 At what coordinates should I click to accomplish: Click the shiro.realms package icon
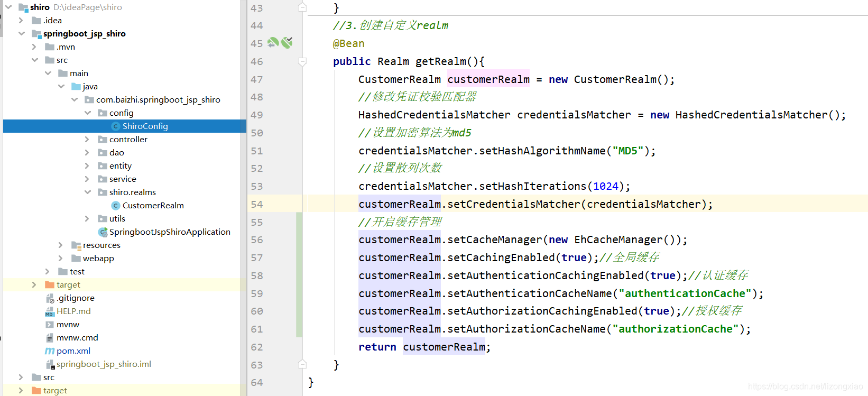(x=103, y=192)
